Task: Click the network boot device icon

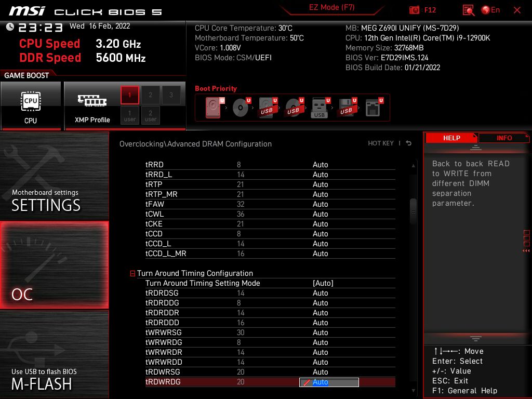Action: click(374, 108)
